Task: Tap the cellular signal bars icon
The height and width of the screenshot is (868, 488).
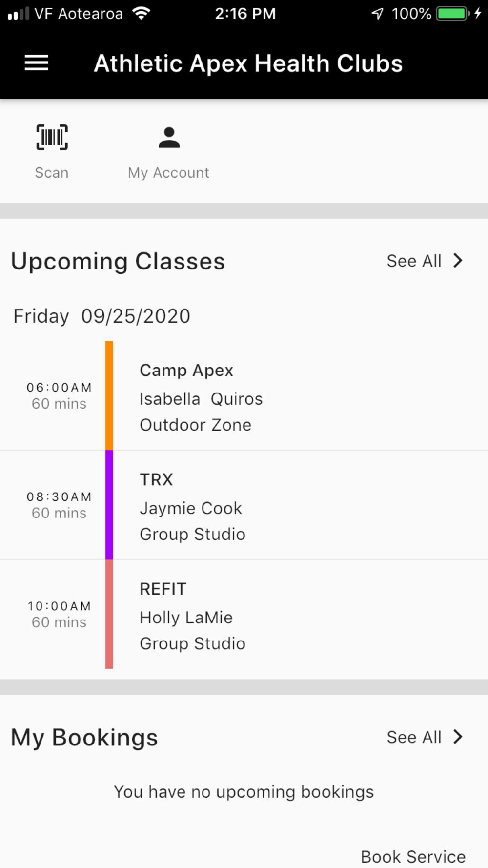Action: pos(19,13)
